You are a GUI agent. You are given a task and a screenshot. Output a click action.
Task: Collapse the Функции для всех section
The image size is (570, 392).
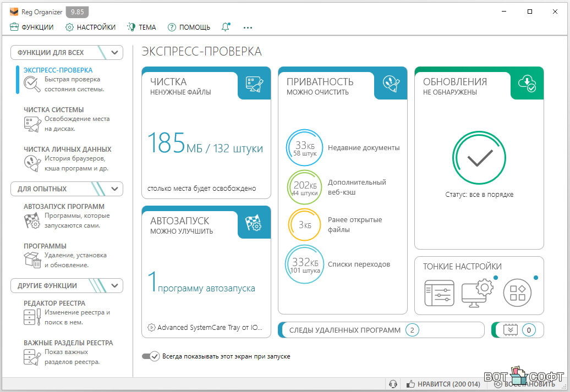(114, 53)
